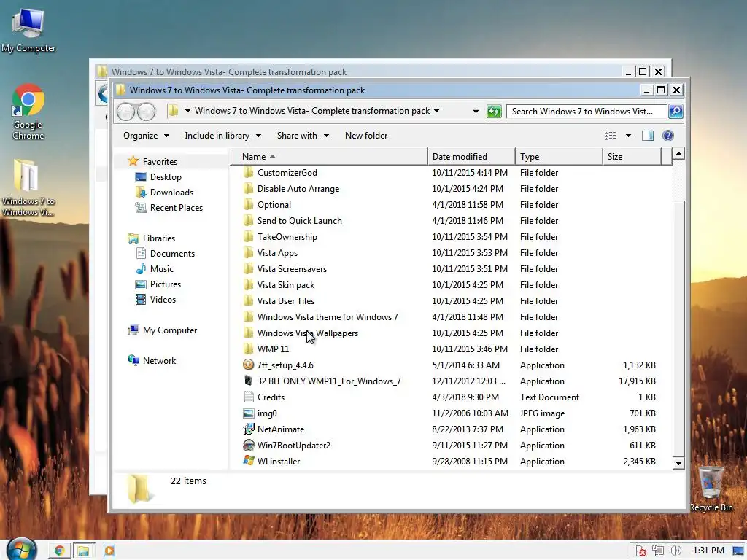Expand the view options dropdown arrow
Screen dimensions: 747x560
click(628, 136)
